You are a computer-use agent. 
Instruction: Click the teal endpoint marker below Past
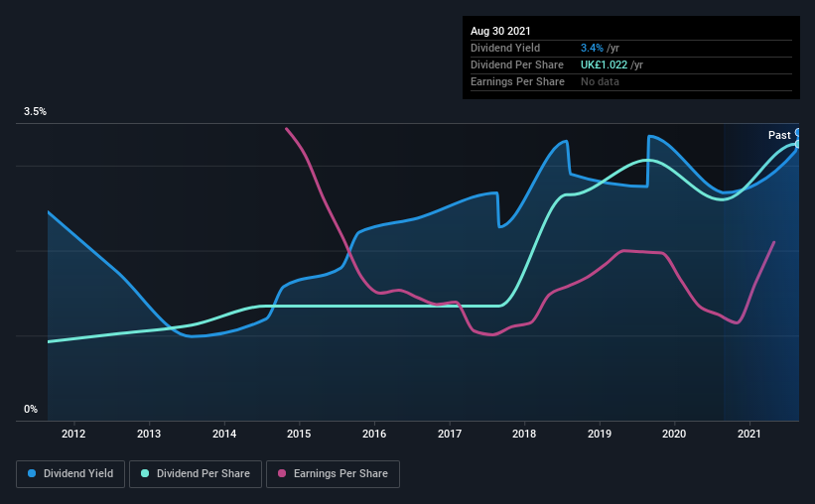click(x=798, y=144)
